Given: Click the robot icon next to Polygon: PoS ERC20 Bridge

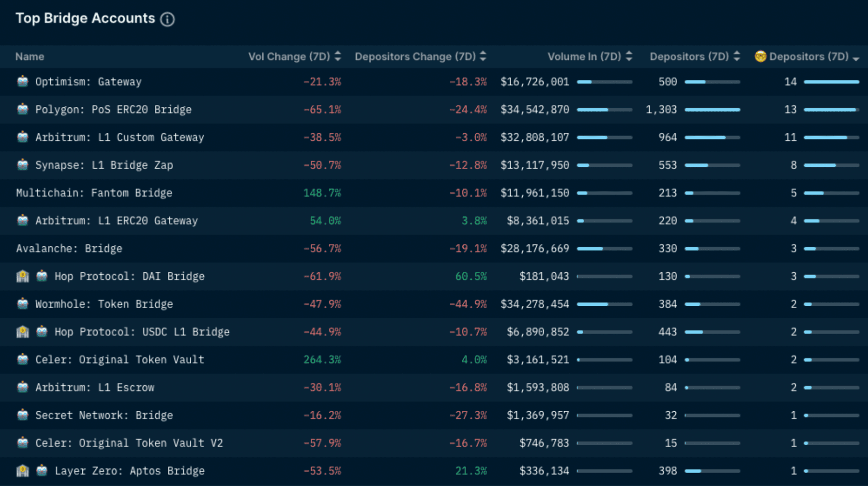Looking at the screenshot, I should (x=23, y=109).
